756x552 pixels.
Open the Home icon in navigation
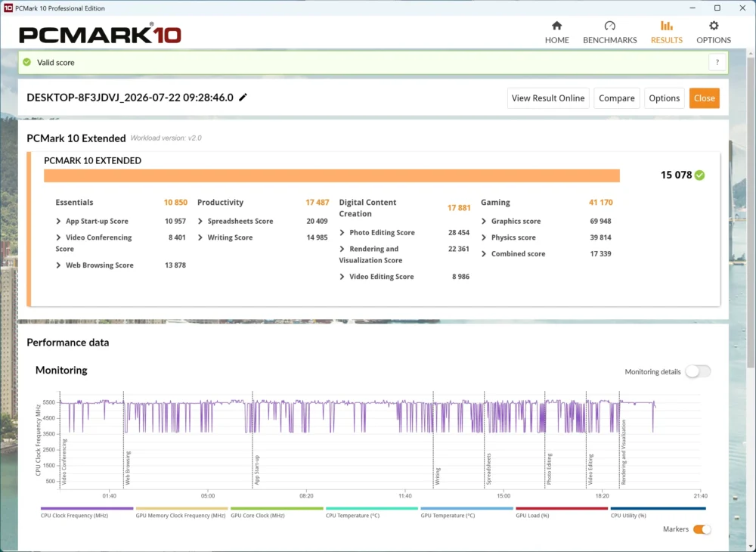coord(557,26)
